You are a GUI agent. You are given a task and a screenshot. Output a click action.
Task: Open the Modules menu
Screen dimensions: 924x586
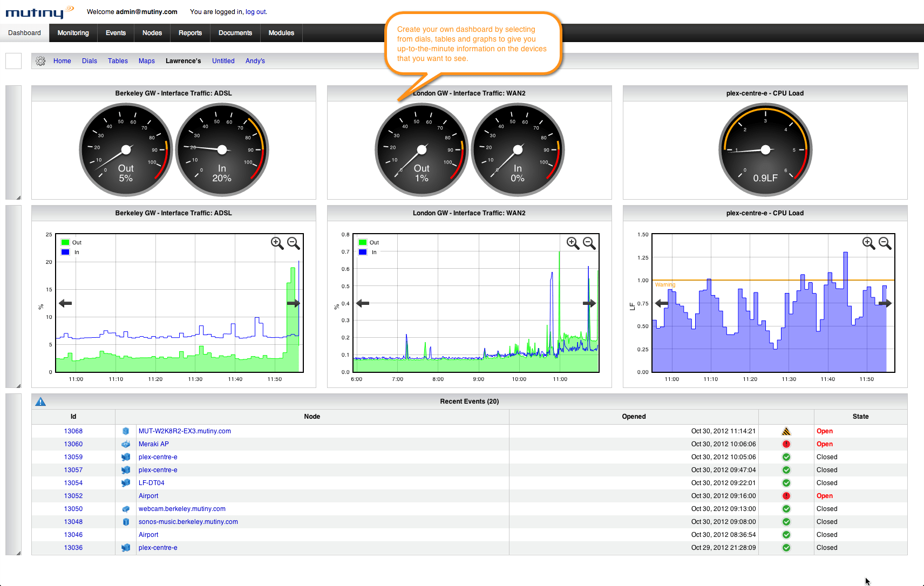click(281, 33)
